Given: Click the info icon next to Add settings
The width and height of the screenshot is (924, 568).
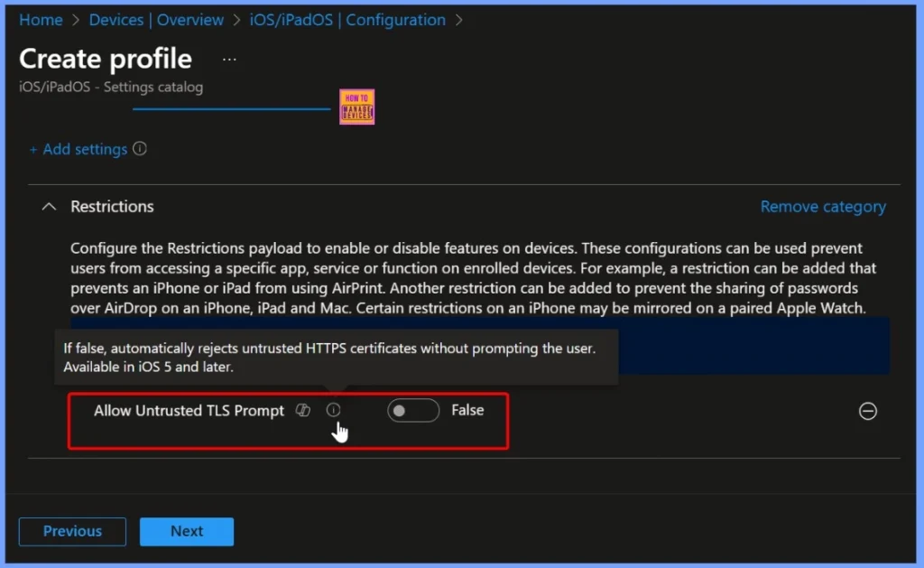Looking at the screenshot, I should tap(141, 149).
